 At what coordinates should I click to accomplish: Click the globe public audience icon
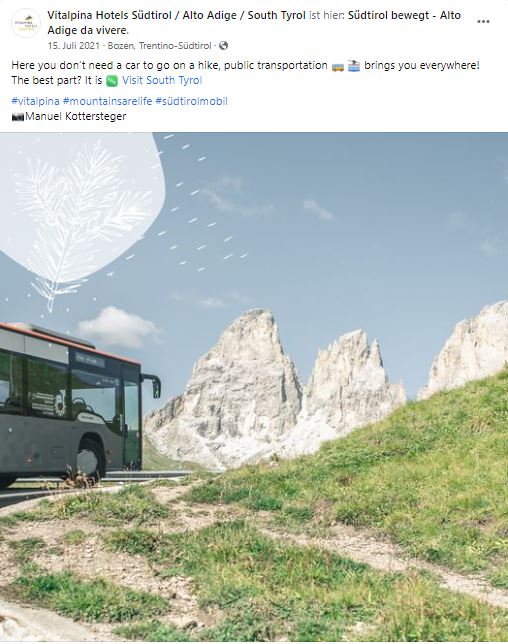pos(223,46)
